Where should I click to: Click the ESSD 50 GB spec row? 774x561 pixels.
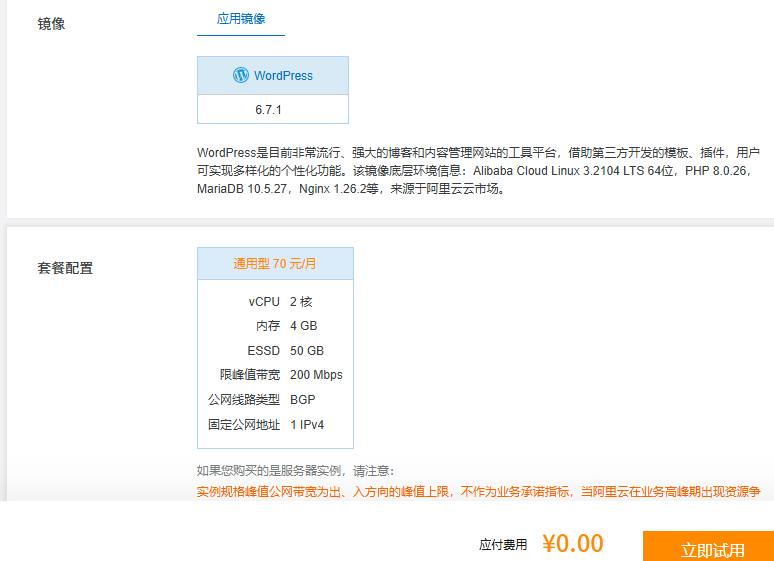click(275, 351)
